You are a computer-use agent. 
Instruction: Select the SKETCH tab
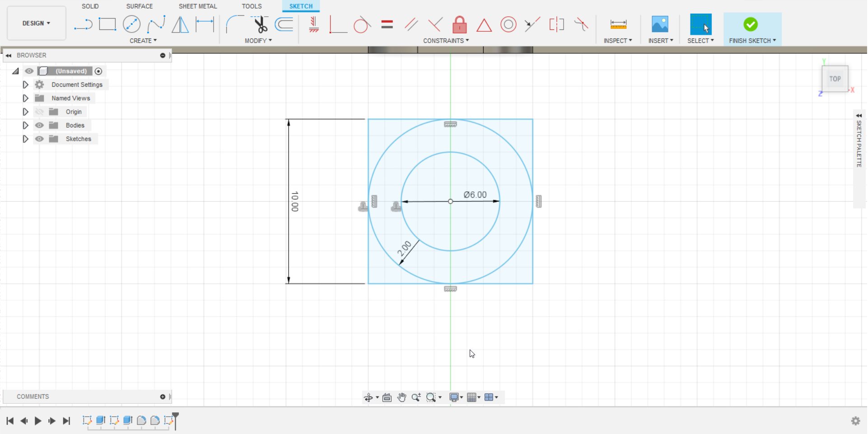(x=301, y=6)
